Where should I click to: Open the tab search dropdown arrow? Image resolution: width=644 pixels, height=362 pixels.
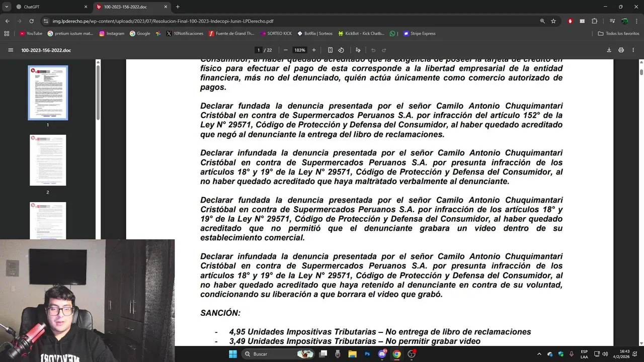pyautogui.click(x=7, y=7)
